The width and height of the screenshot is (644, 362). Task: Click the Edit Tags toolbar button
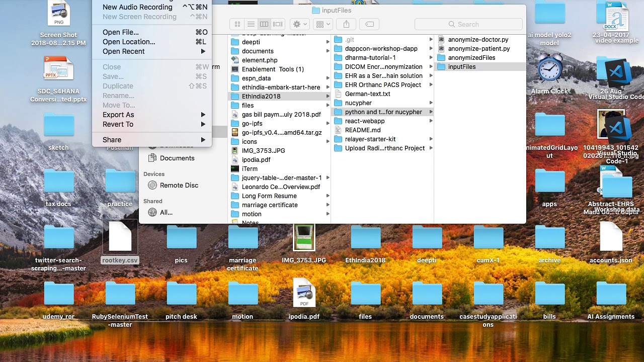pyautogui.click(x=369, y=24)
